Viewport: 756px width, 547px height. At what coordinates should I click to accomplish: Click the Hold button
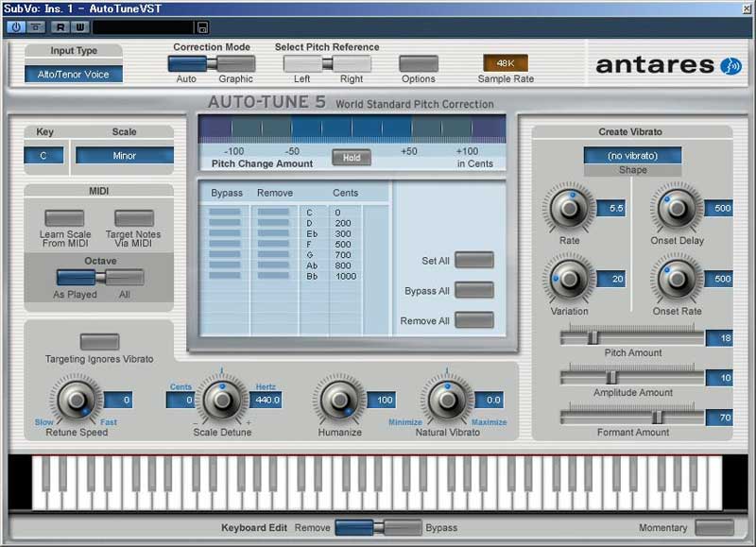click(x=352, y=158)
